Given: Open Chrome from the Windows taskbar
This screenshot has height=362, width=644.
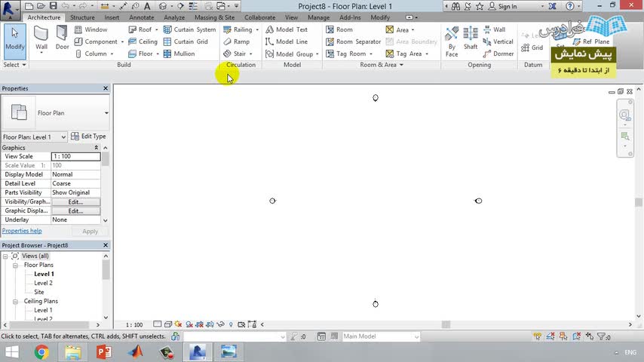Looking at the screenshot, I should click(x=41, y=352).
